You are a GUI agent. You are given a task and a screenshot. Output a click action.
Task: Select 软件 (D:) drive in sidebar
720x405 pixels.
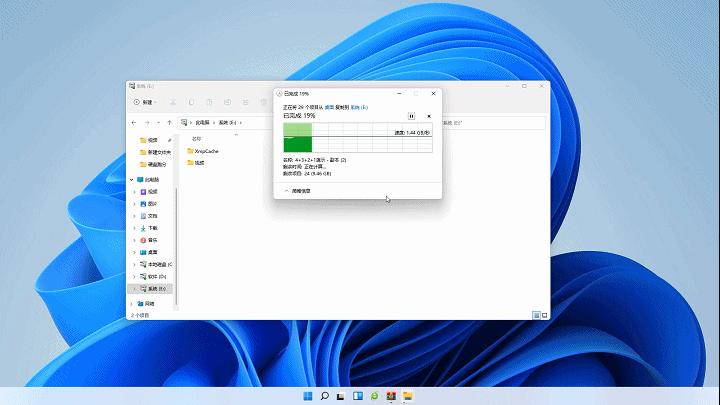click(153, 276)
